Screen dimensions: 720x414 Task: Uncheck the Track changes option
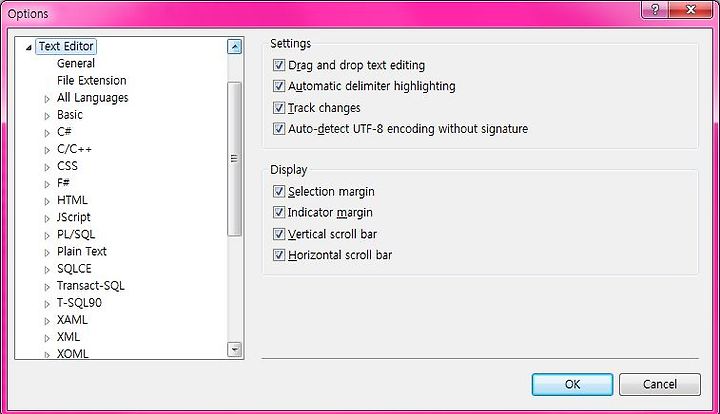point(279,108)
